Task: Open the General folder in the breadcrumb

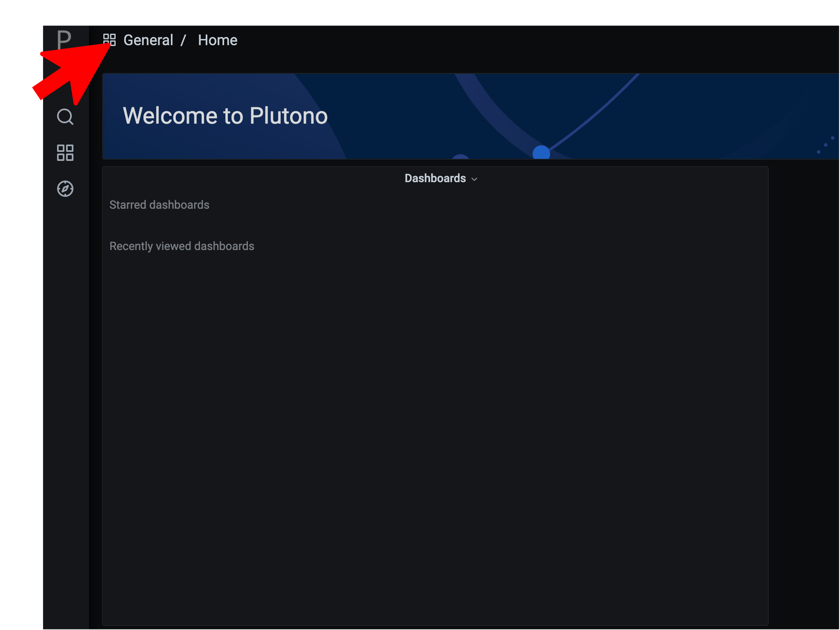Action: 148,40
